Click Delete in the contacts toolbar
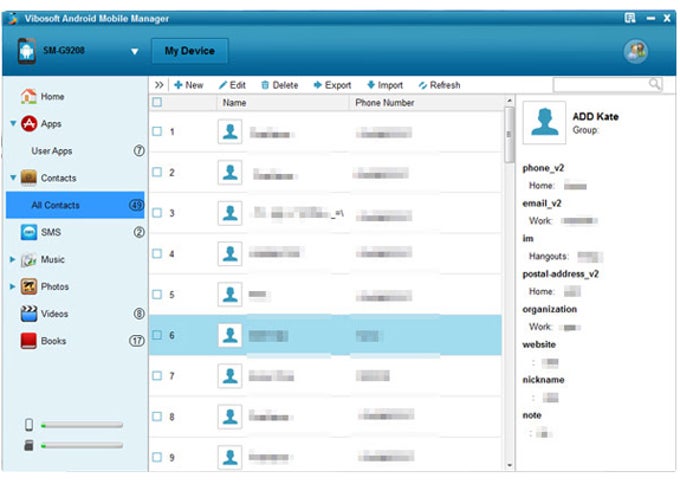The height and width of the screenshot is (497, 680). 280,85
